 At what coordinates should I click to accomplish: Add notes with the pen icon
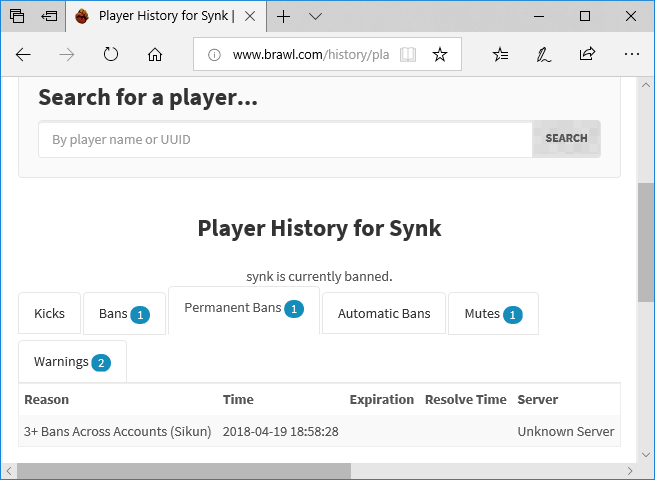click(543, 55)
